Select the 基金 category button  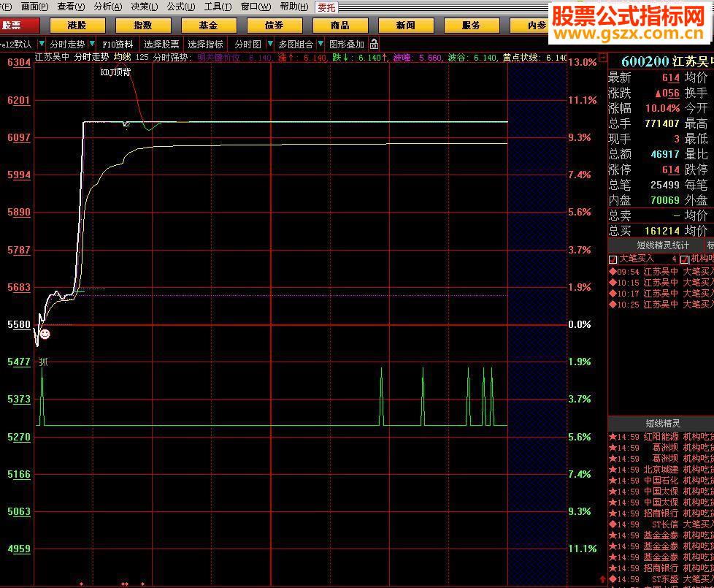tap(209, 25)
